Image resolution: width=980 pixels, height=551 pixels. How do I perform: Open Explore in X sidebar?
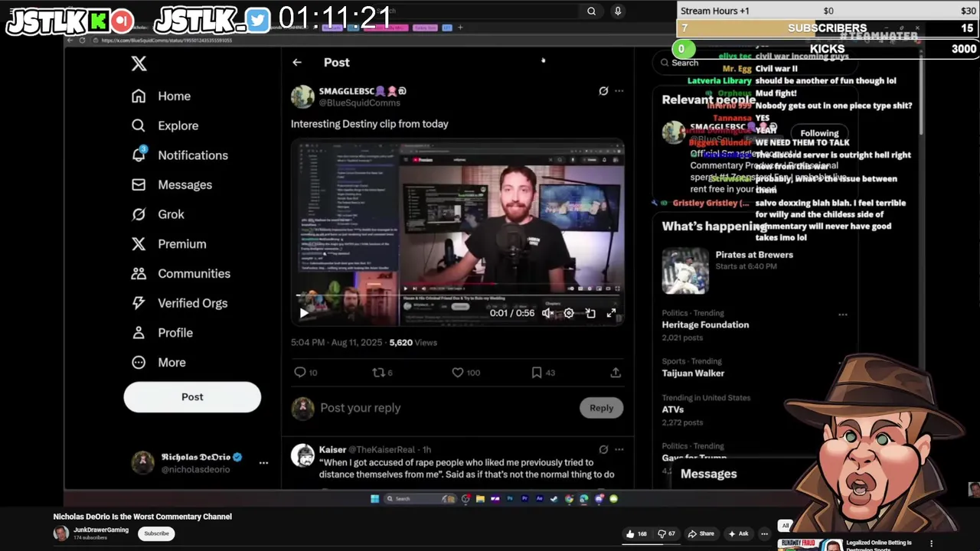(x=165, y=126)
